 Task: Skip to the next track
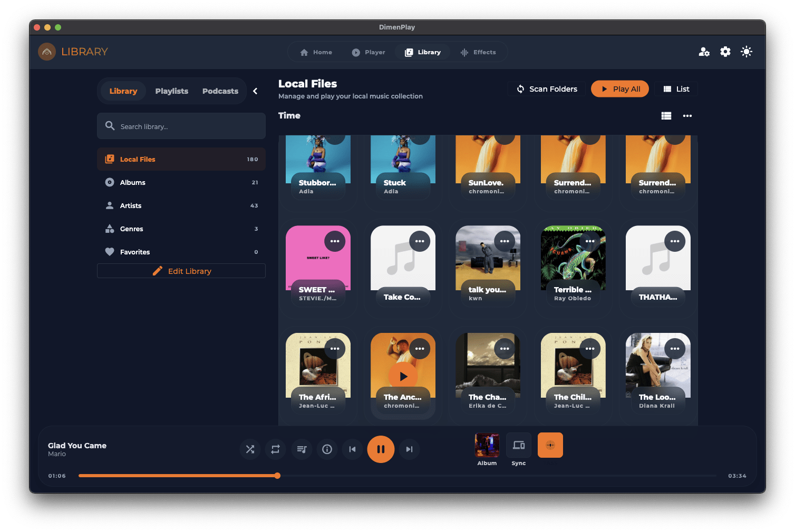click(409, 449)
